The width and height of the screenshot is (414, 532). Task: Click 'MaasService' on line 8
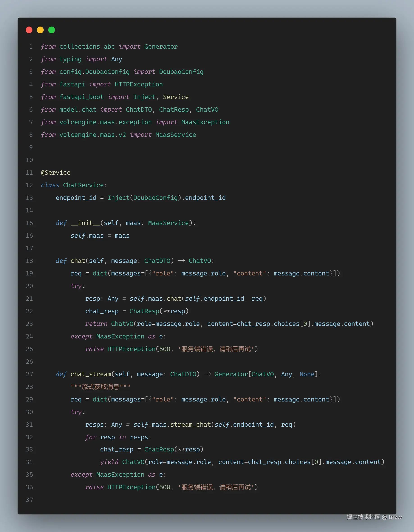176,135
